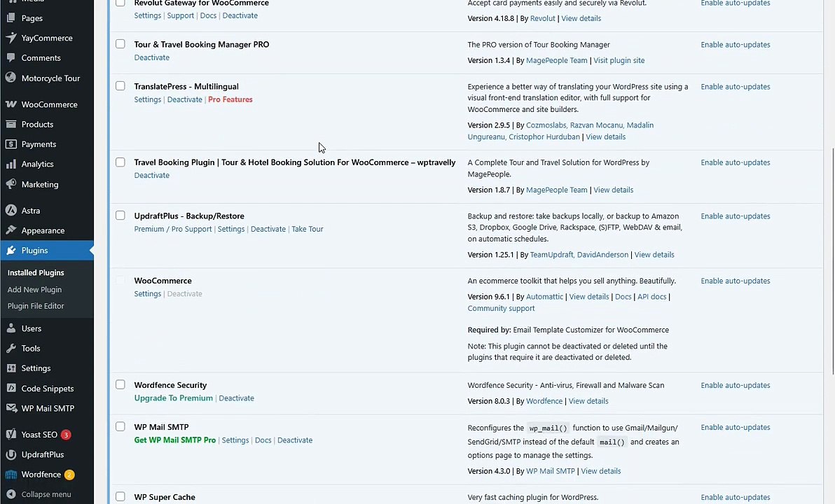Viewport: 835px width, 504px height.
Task: Open WooCommerce API docs link
Action: (x=651, y=296)
